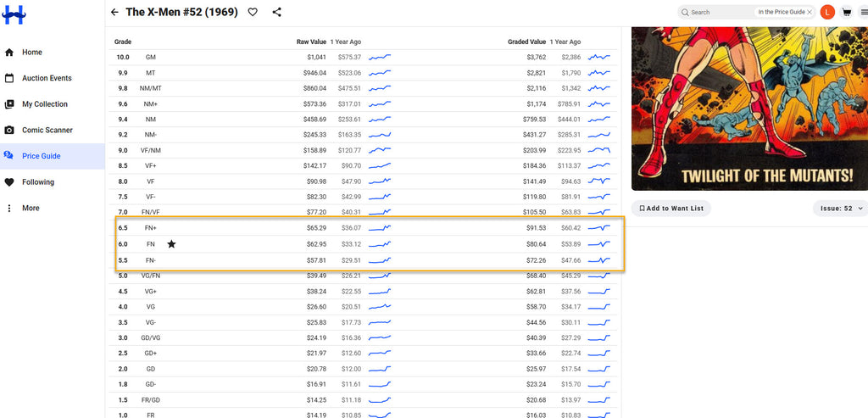Click the X-Men #52 cover image
The height and width of the screenshot is (418, 868).
click(749, 109)
